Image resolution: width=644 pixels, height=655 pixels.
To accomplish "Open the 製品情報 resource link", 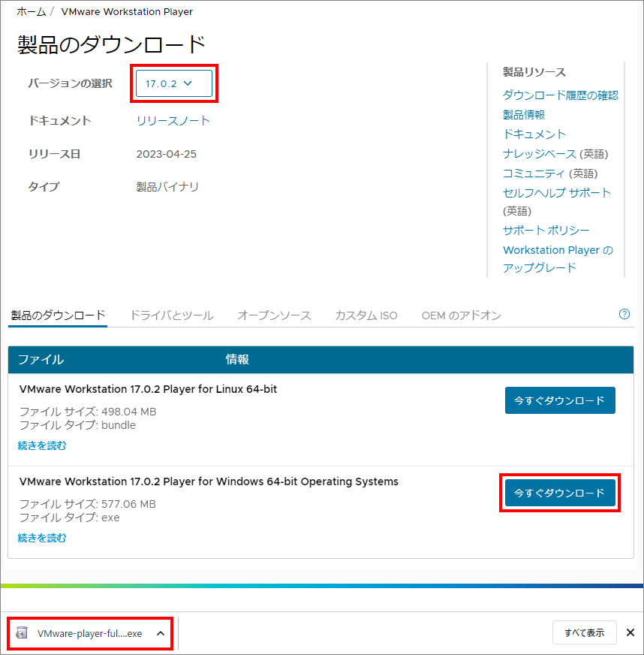I will click(x=524, y=115).
